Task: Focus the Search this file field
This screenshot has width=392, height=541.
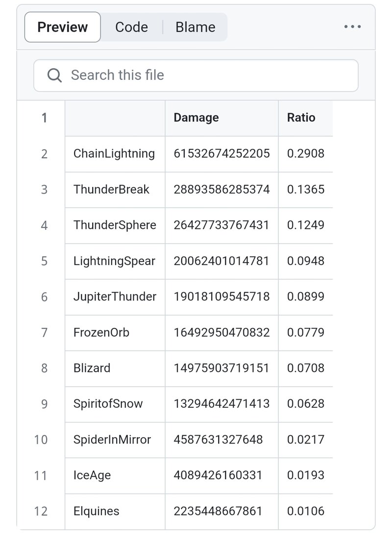Action: tap(196, 75)
